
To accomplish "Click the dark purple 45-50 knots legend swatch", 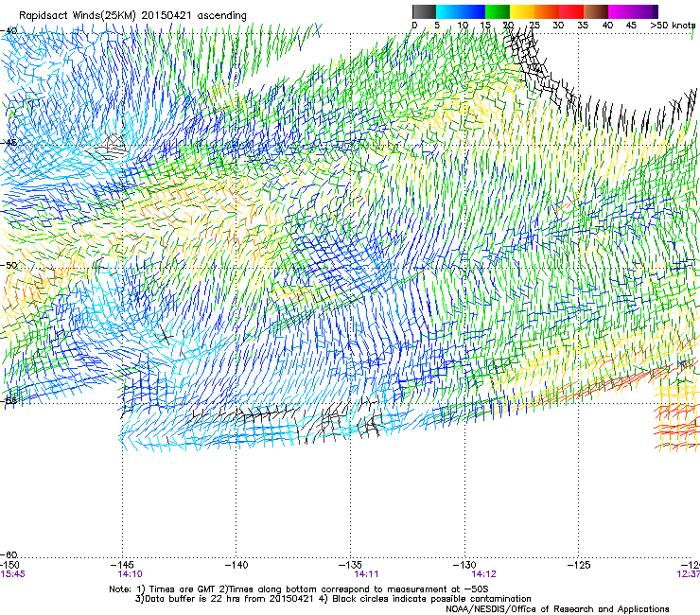I will point(645,11).
